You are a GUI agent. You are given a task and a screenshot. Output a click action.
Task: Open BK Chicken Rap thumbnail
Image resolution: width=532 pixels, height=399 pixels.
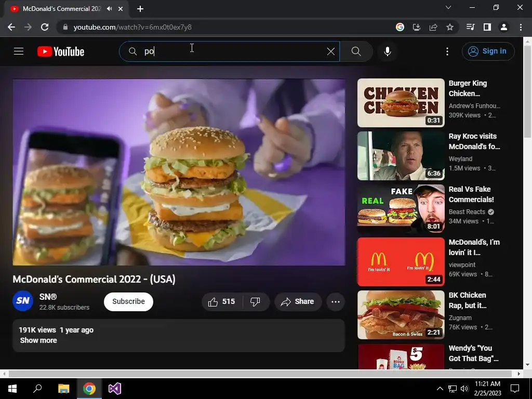401,314
